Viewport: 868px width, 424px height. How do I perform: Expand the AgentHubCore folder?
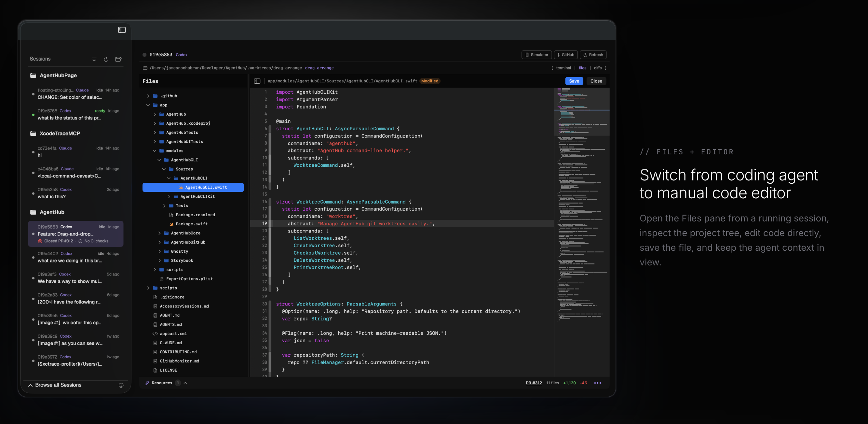pyautogui.click(x=159, y=233)
